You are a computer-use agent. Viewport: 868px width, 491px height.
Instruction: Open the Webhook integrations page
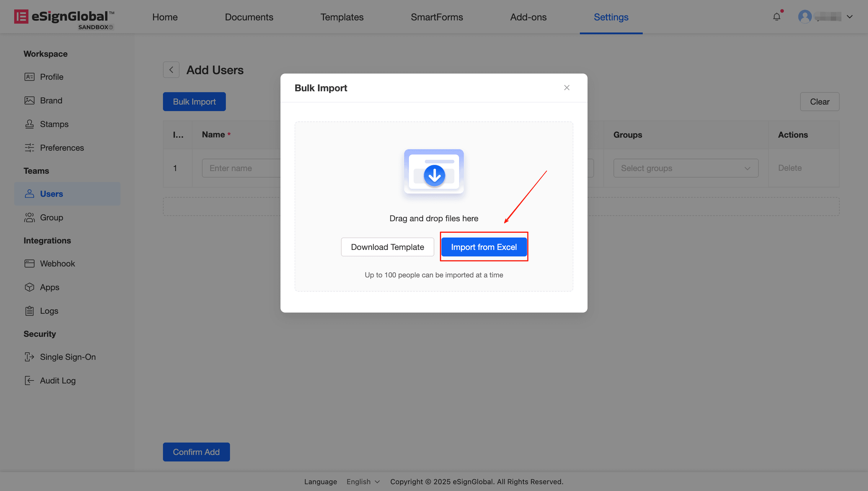[x=57, y=263]
